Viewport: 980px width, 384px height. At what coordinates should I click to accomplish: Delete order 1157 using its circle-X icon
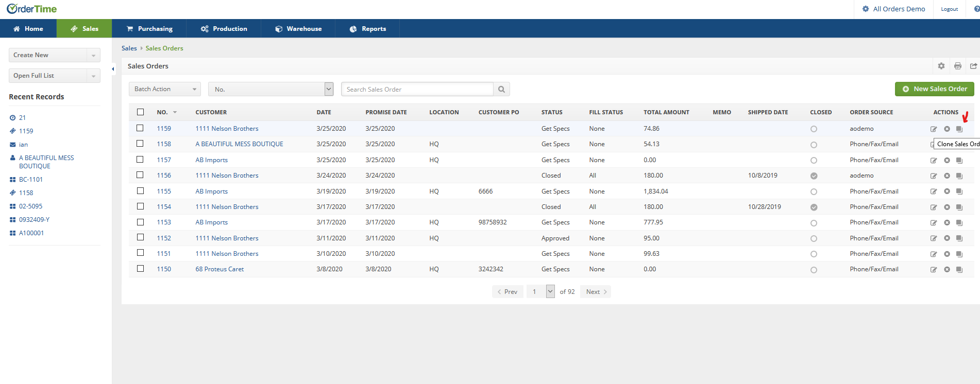point(947,161)
